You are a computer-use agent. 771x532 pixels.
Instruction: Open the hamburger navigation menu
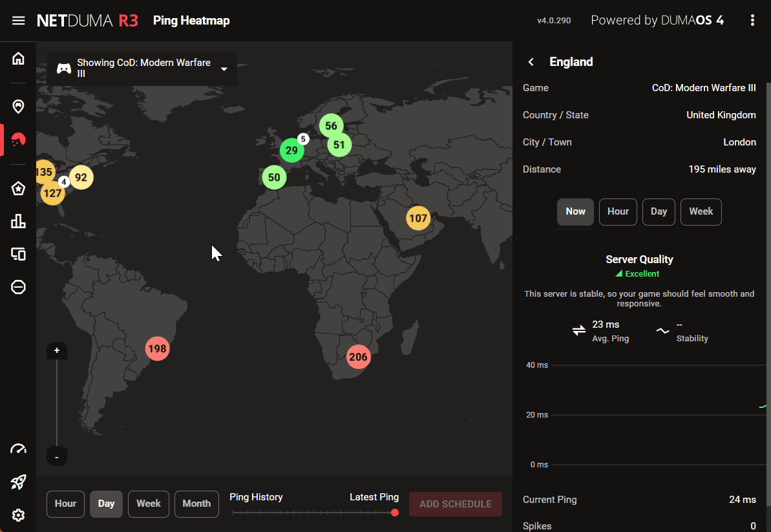tap(18, 21)
